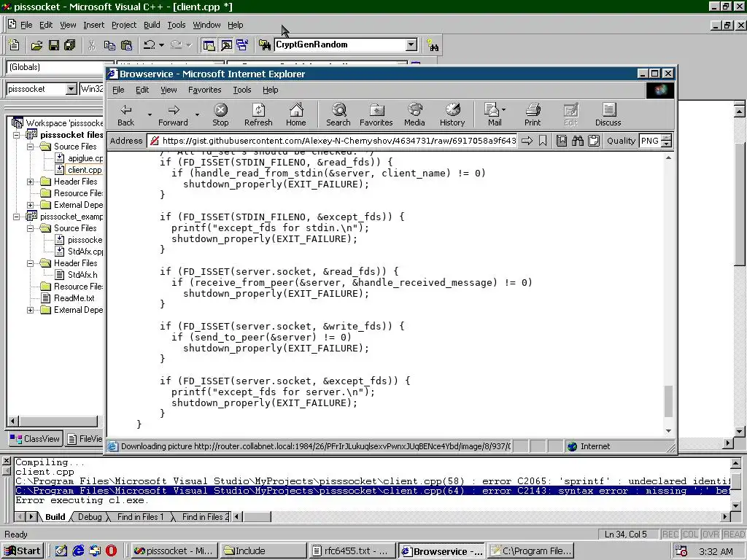The width and height of the screenshot is (747, 560).
Task: Decrease Quality value with down stepper
Action: tap(667, 144)
